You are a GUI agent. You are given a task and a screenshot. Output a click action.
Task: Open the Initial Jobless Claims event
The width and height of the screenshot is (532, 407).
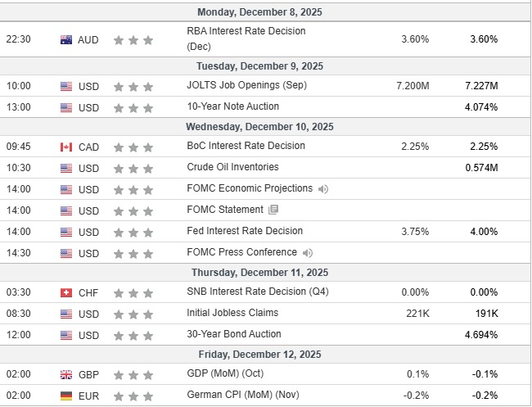point(232,313)
